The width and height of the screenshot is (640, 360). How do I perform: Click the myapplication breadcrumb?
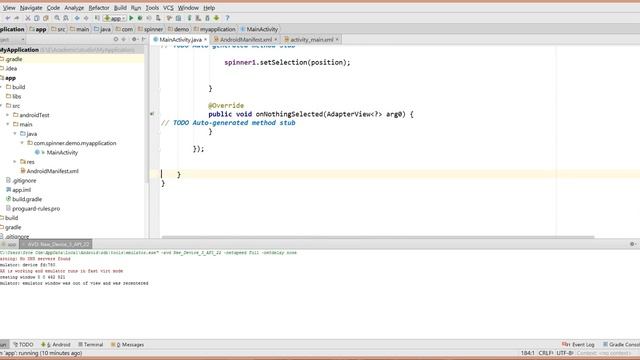coord(215,29)
